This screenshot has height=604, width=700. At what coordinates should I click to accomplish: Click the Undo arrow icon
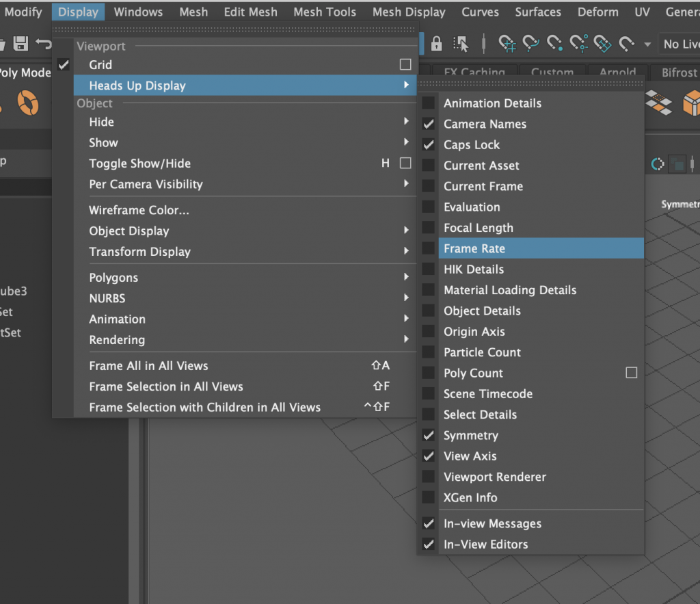click(42, 42)
